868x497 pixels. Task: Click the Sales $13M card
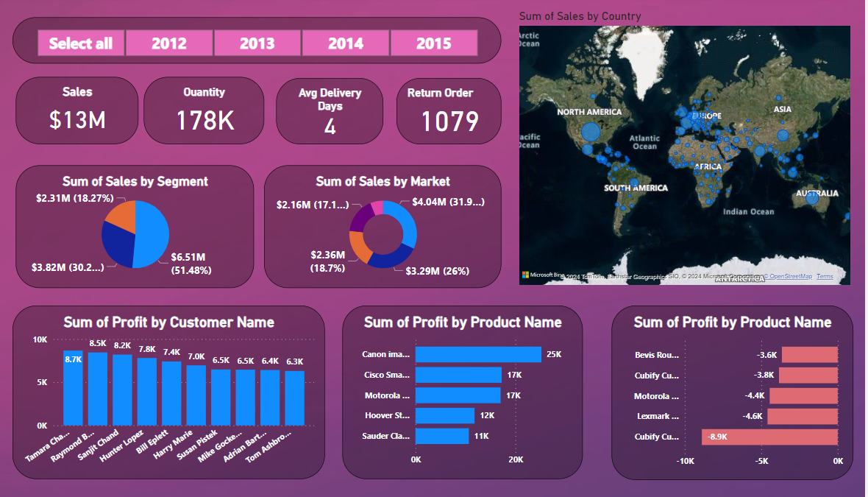point(77,110)
